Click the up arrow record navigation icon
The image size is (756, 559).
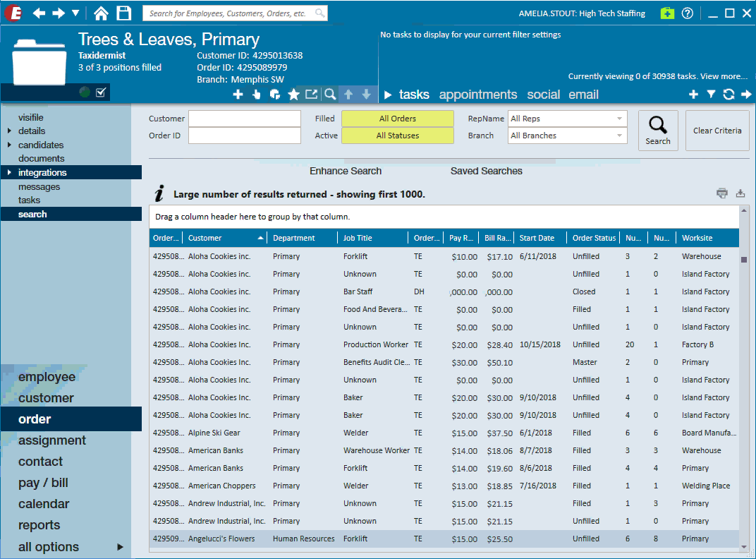tap(348, 95)
